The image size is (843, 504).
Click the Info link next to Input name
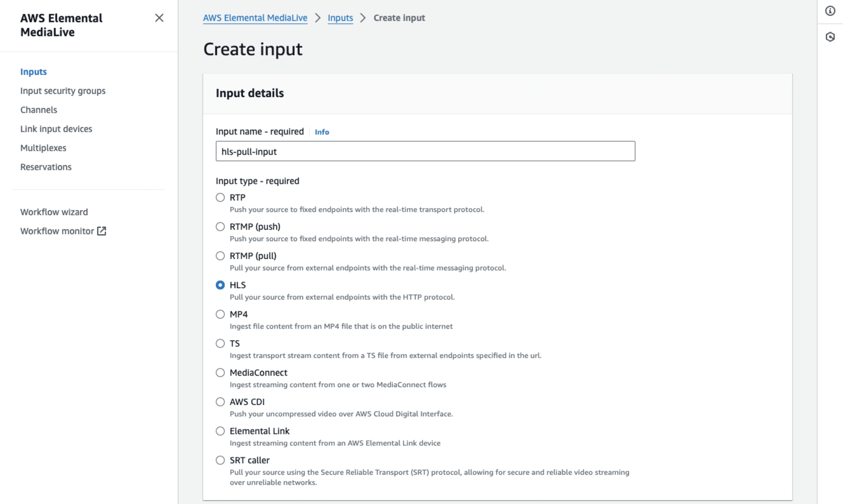321,131
